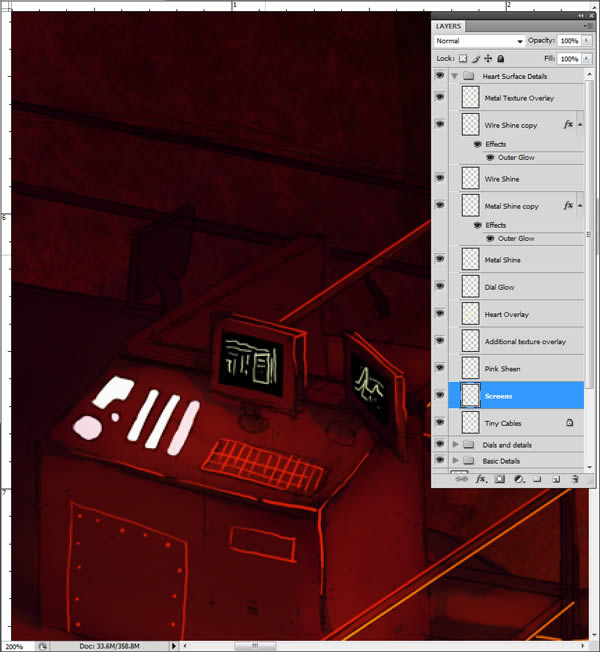Lock all padlock icon
Viewport: 600px width, 652px height.
[501, 59]
